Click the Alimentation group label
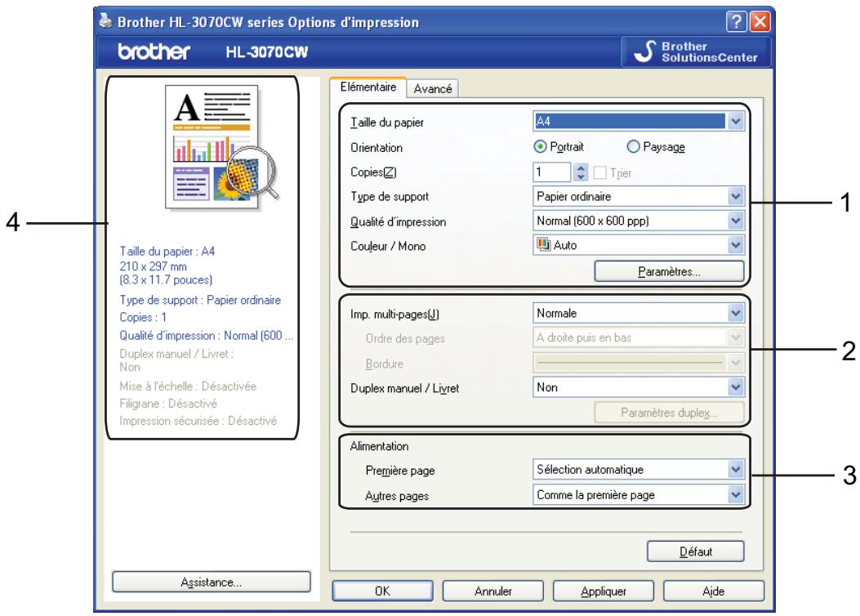 pyautogui.click(x=379, y=446)
